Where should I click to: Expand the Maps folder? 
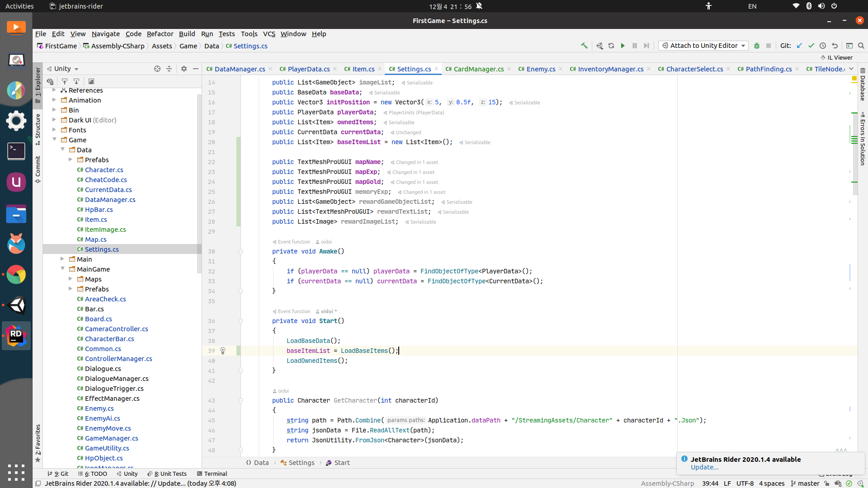71,279
